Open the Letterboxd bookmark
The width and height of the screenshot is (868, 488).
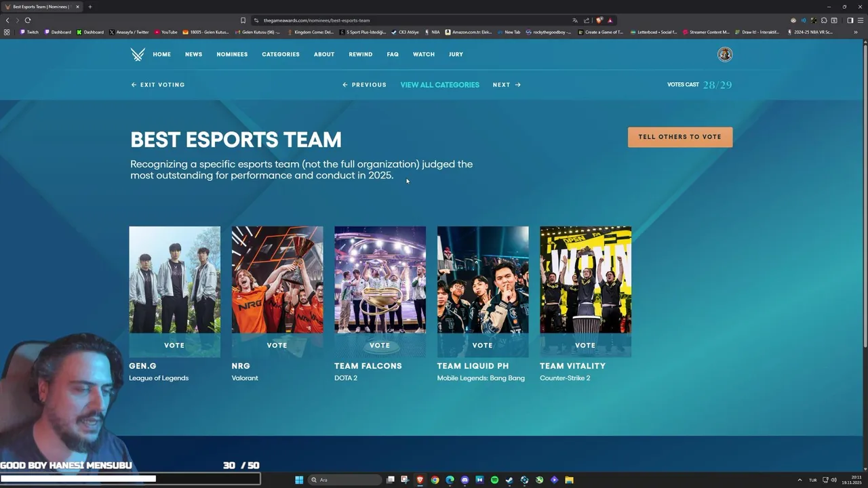pos(654,32)
